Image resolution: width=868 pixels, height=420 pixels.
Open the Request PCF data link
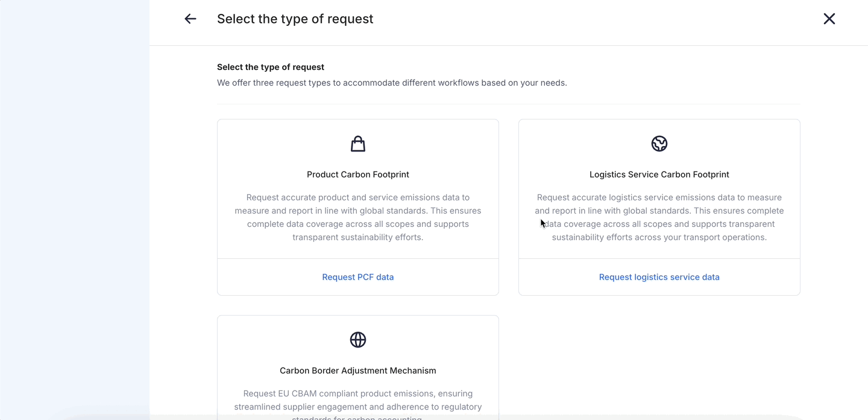(358, 277)
